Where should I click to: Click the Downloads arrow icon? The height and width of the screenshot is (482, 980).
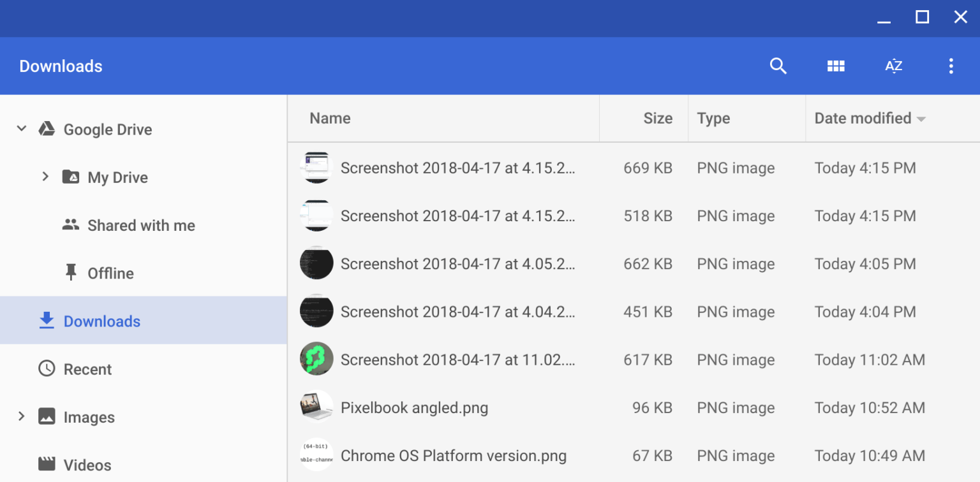(x=46, y=321)
